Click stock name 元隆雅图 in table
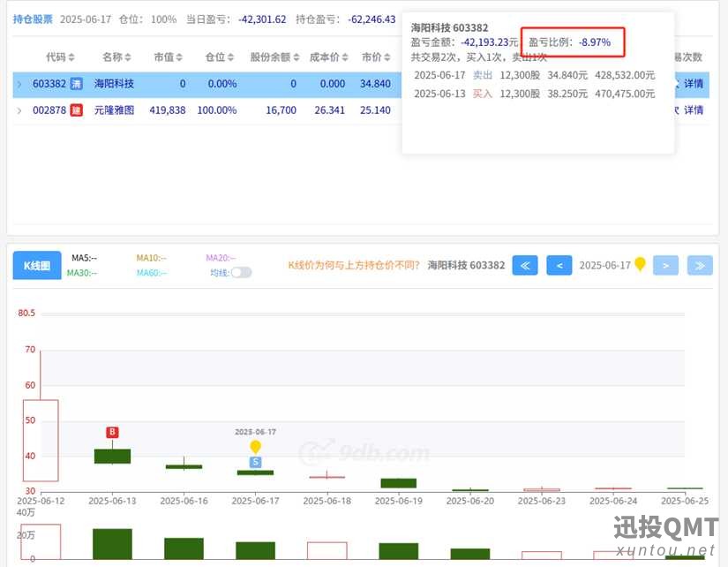Image resolution: width=728 pixels, height=567 pixels. (114, 110)
